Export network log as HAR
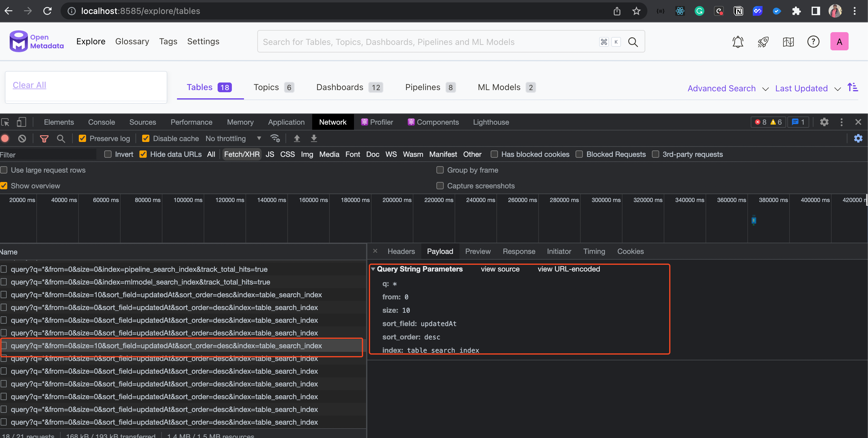Image resolution: width=868 pixels, height=438 pixels. click(x=314, y=138)
